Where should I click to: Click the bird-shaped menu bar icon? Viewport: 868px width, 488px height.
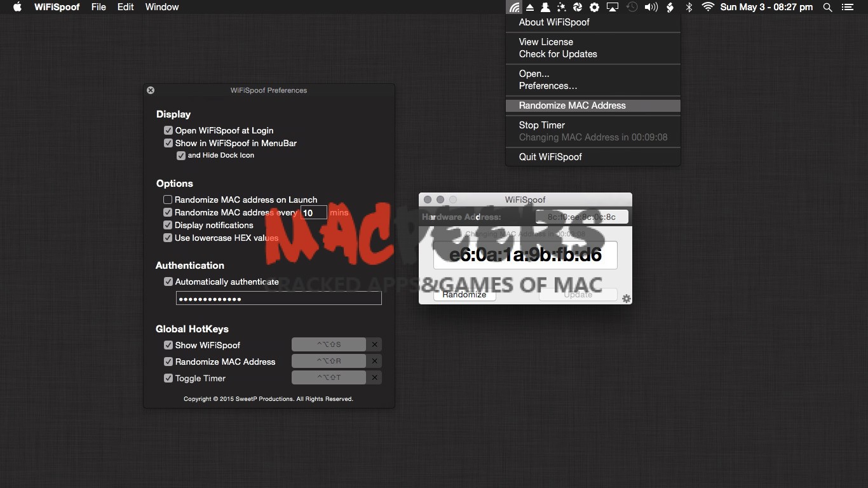coord(670,7)
